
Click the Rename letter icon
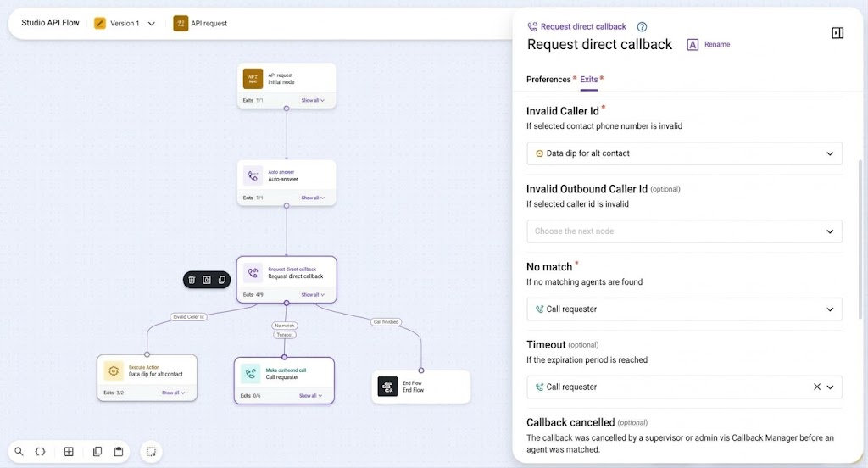[x=693, y=45]
